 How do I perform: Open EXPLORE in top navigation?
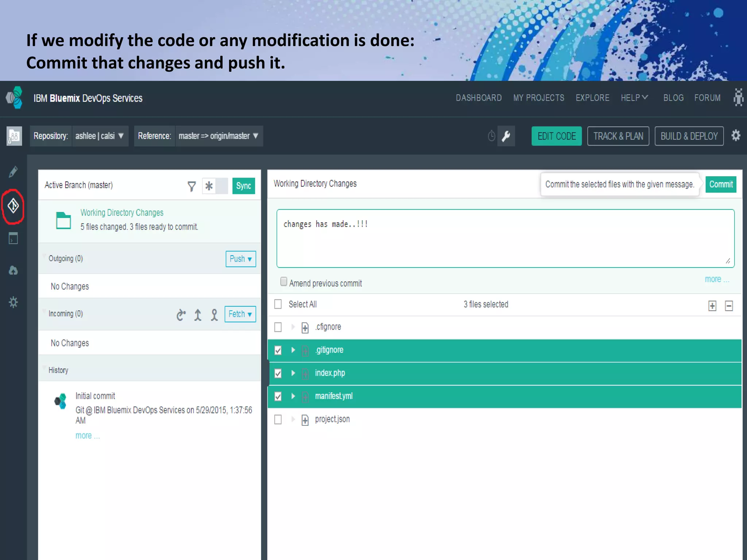592,98
